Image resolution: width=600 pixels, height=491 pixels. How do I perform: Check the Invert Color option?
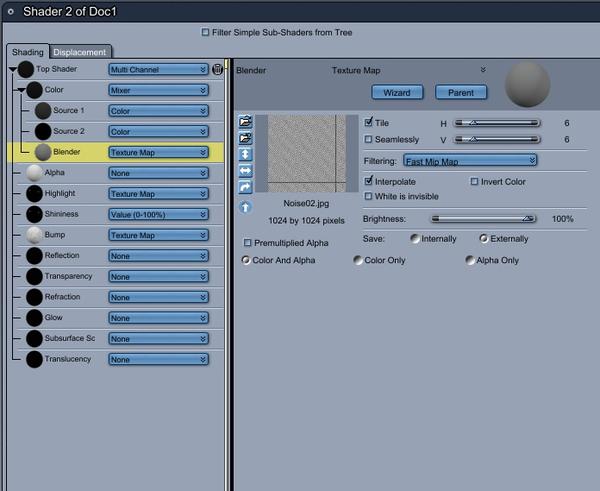tap(474, 181)
